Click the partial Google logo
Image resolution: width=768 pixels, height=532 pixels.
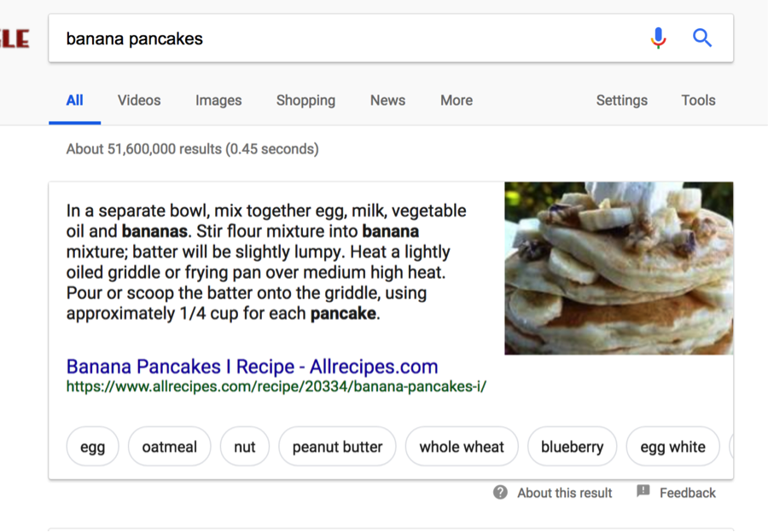[x=15, y=38]
